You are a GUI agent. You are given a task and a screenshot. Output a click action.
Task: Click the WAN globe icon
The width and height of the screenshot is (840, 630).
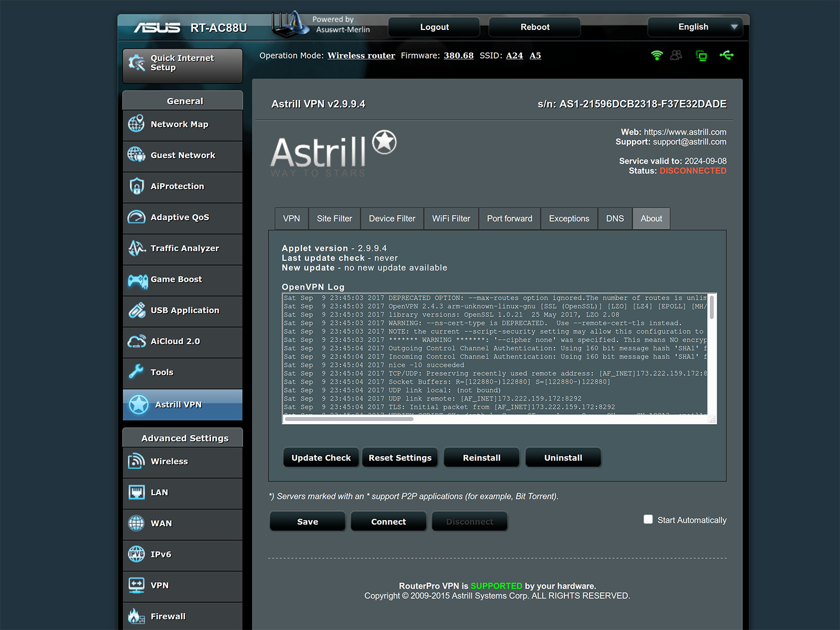[136, 523]
